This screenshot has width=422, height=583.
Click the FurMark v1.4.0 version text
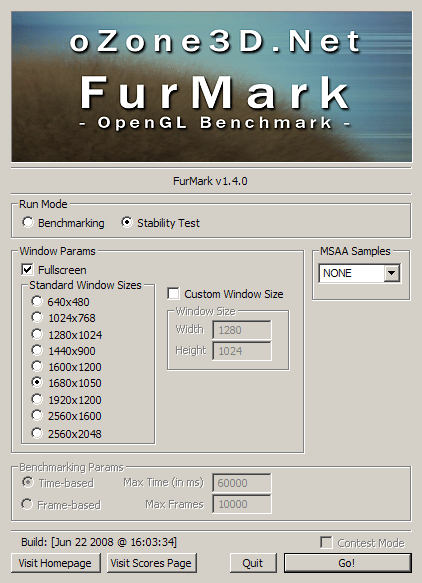210,181
